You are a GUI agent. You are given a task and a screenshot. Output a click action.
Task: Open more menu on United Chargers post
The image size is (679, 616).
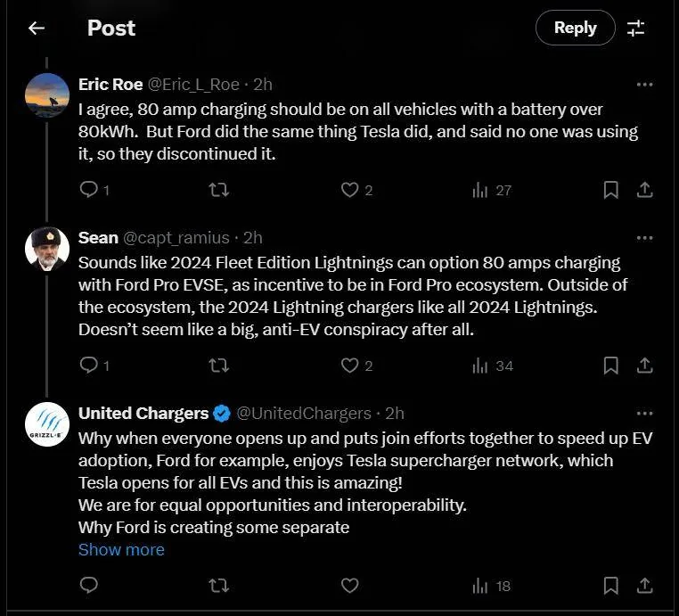pos(644,414)
